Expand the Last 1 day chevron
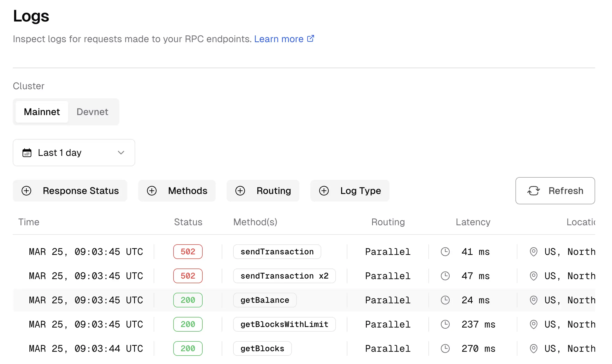 point(121,153)
